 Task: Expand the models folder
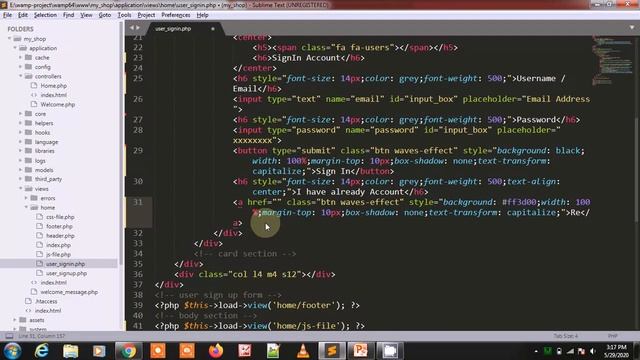[20, 170]
